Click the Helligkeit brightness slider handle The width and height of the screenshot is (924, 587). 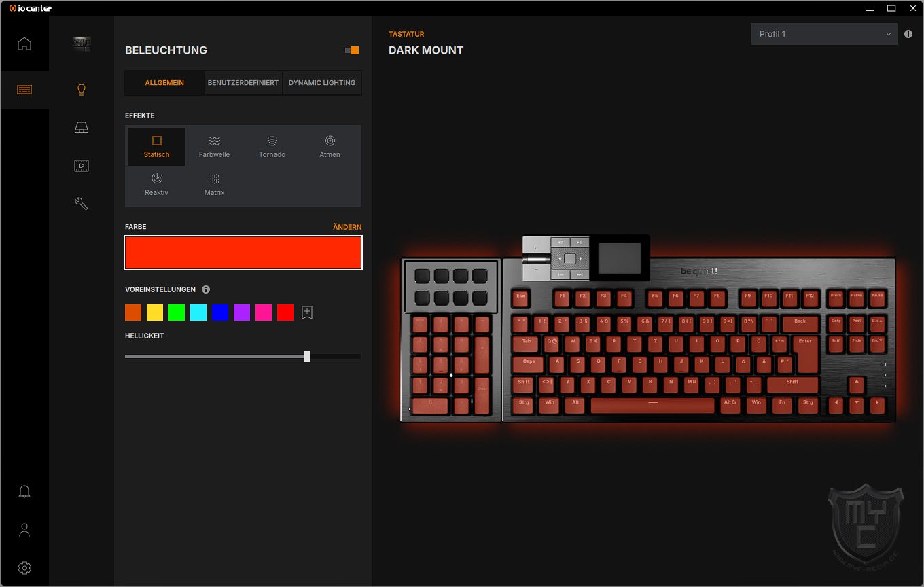pyautogui.click(x=307, y=356)
